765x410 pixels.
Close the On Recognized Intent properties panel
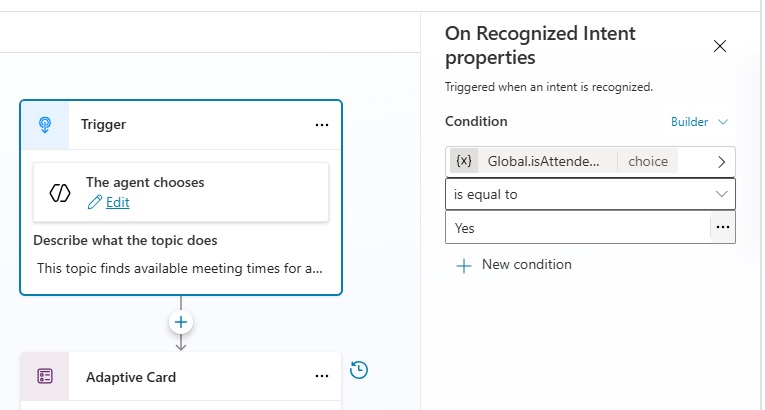pos(720,46)
